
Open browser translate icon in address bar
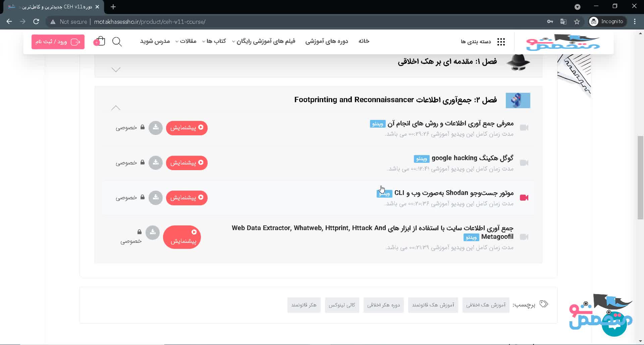563,22
